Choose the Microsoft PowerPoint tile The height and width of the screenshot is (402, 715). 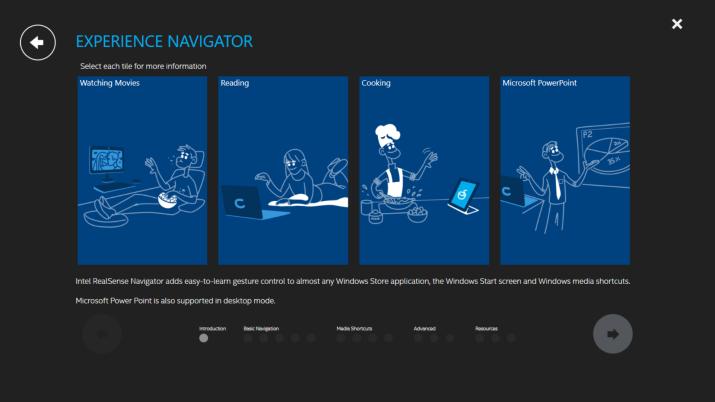click(565, 170)
